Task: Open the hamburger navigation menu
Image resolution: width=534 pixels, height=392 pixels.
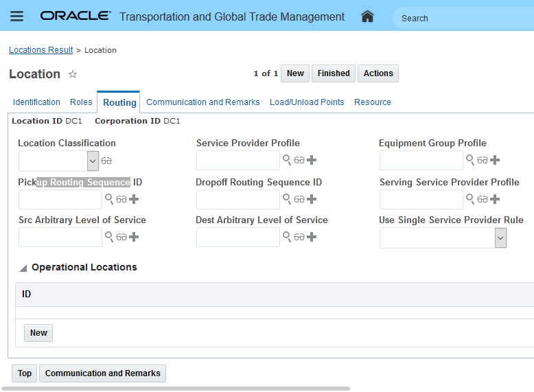Action: 17,16
